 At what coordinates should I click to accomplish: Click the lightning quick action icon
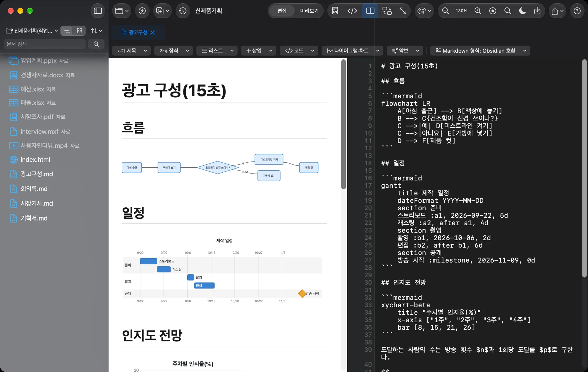point(142,11)
